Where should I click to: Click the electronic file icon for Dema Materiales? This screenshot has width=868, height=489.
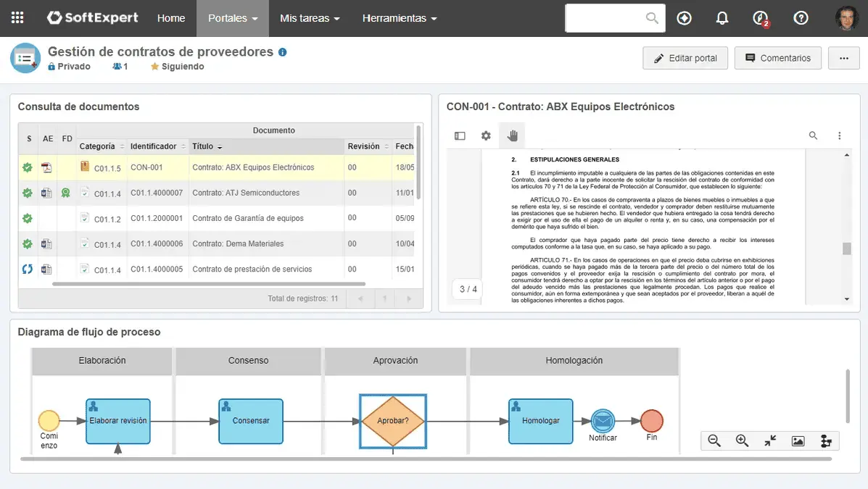(x=46, y=243)
